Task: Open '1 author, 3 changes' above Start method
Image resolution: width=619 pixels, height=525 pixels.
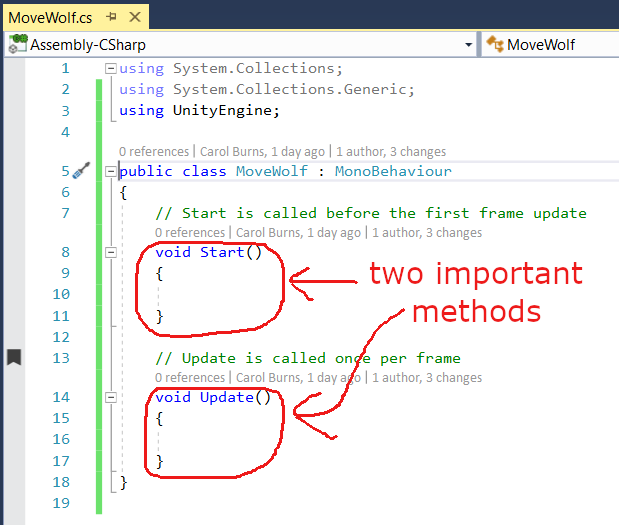Action: [427, 232]
